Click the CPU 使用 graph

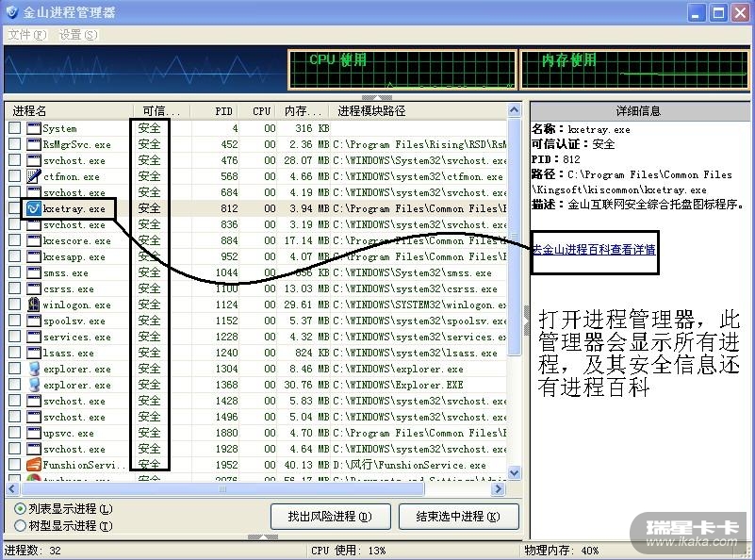tap(402, 70)
